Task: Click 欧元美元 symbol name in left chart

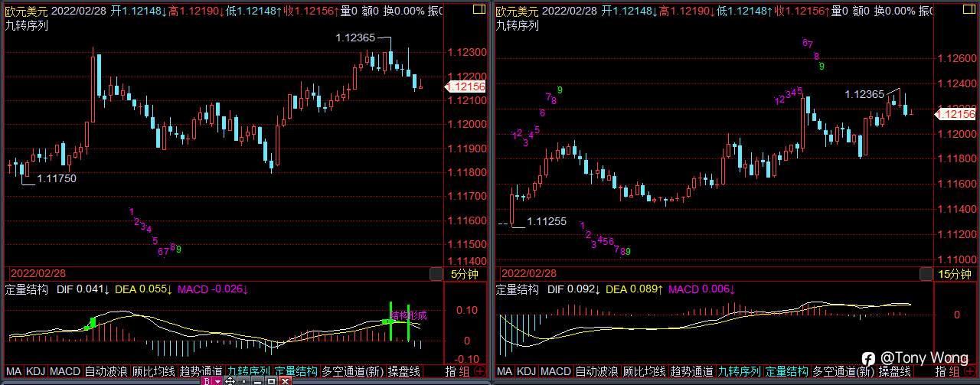Action: coord(25,11)
